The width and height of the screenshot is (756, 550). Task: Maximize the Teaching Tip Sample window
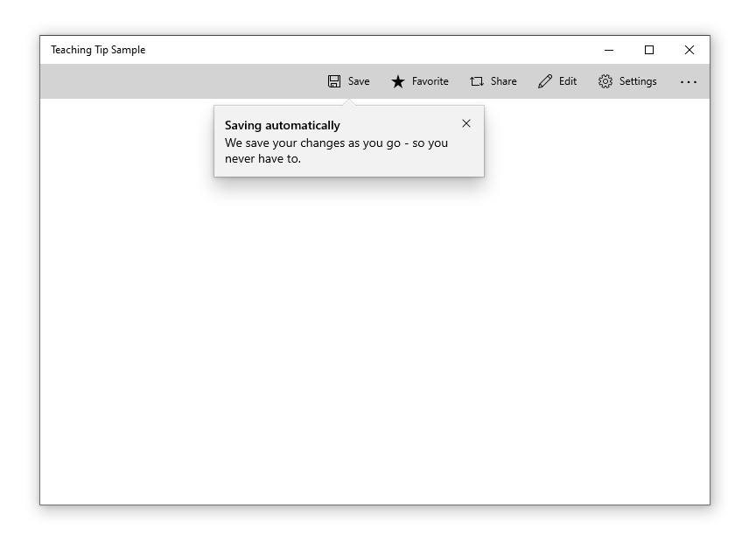649,50
